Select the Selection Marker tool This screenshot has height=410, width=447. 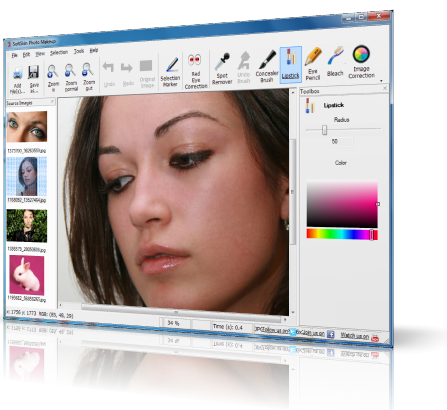(171, 72)
